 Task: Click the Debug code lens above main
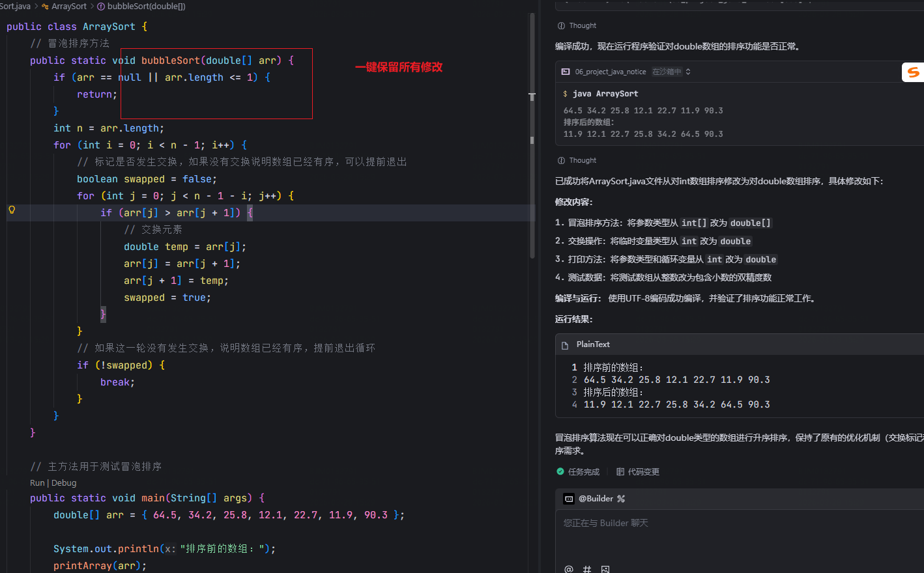coord(64,483)
